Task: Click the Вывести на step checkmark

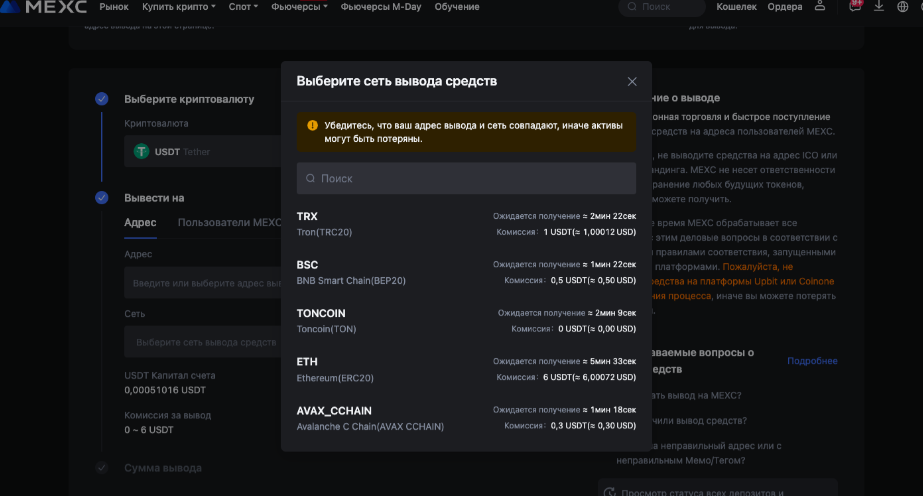Action: [x=102, y=198]
